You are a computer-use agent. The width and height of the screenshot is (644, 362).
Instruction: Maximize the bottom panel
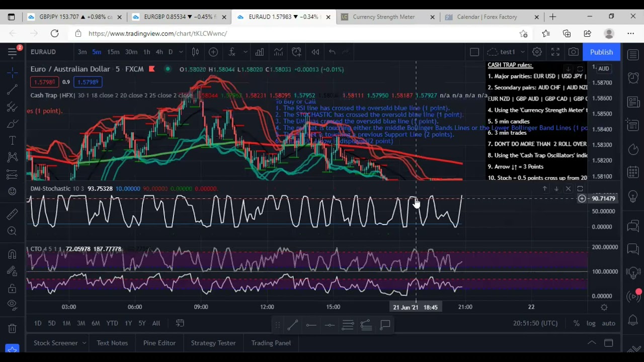point(608,343)
